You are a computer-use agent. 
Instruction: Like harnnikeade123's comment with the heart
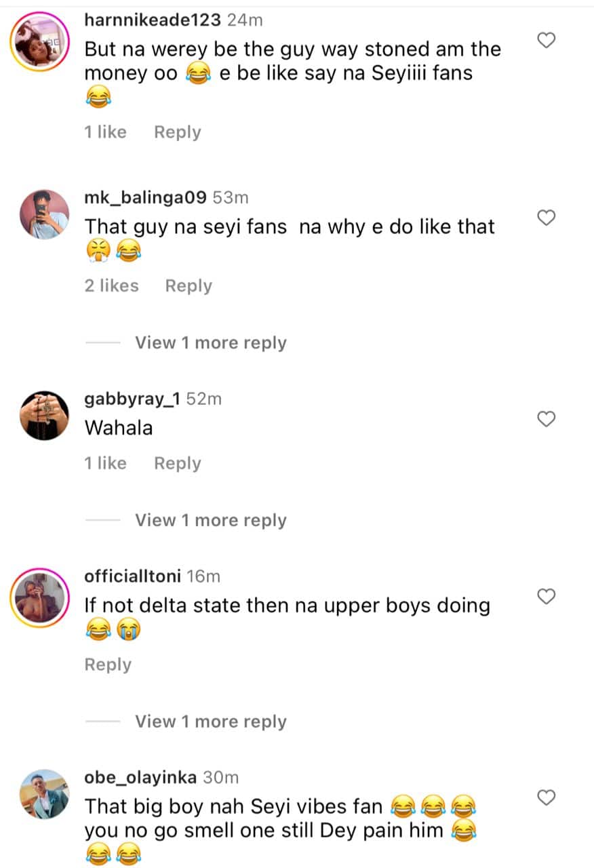pos(547,40)
